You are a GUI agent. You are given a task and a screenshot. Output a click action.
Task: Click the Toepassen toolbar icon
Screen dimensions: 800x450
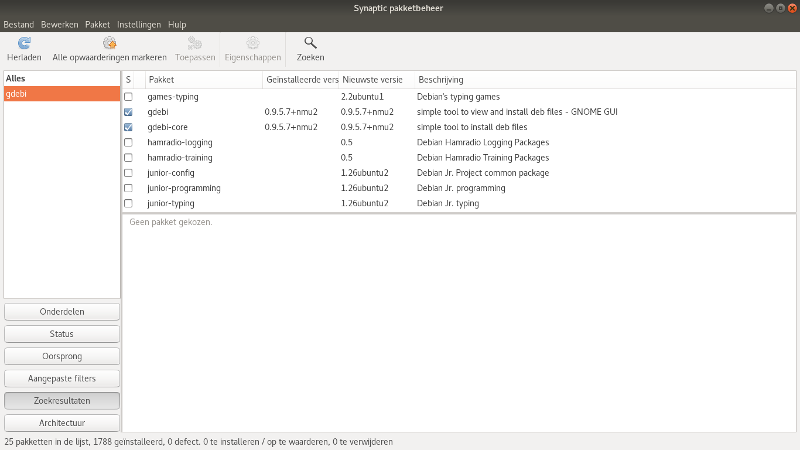click(x=195, y=43)
